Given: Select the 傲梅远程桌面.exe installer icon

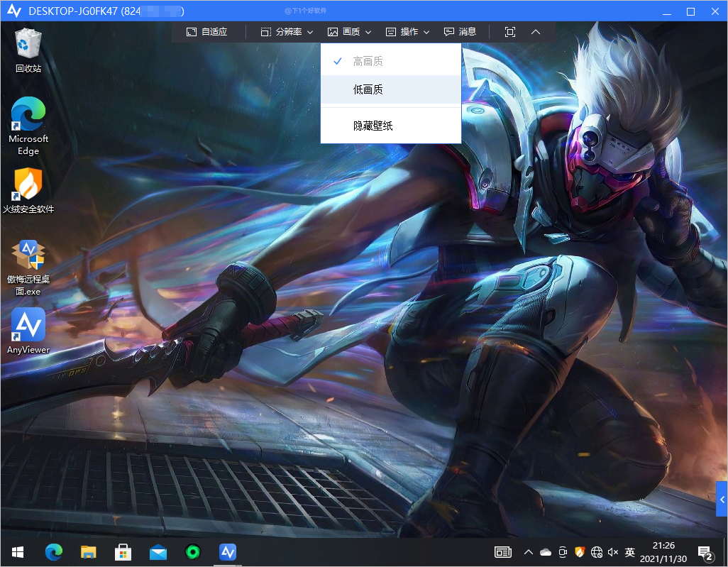Looking at the screenshot, I should click(28, 268).
